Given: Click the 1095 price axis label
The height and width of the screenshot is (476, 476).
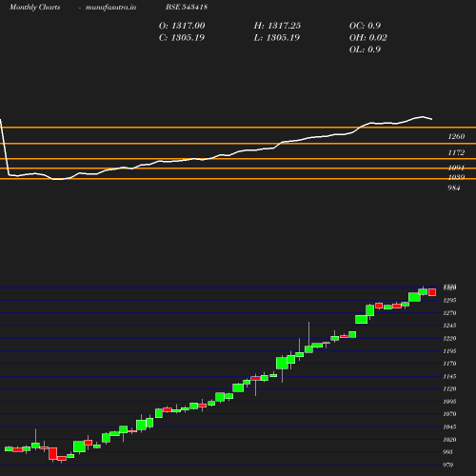Looking at the screenshot, I should point(449,402).
